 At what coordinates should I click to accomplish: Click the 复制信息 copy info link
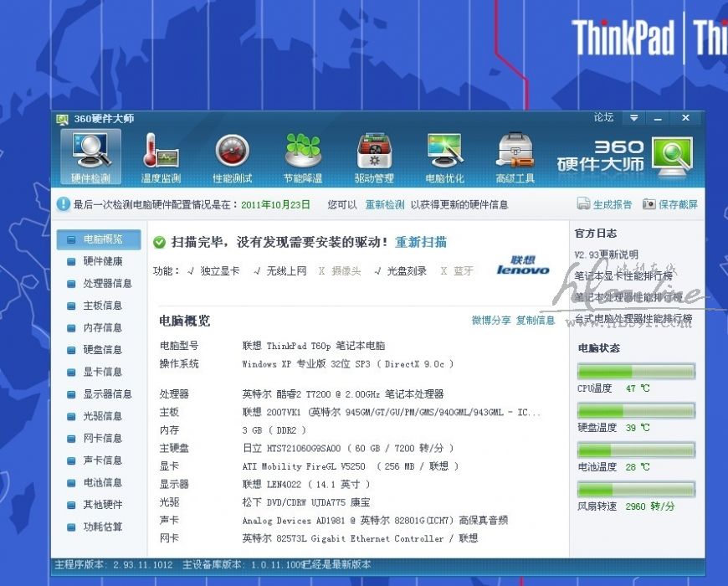[536, 320]
